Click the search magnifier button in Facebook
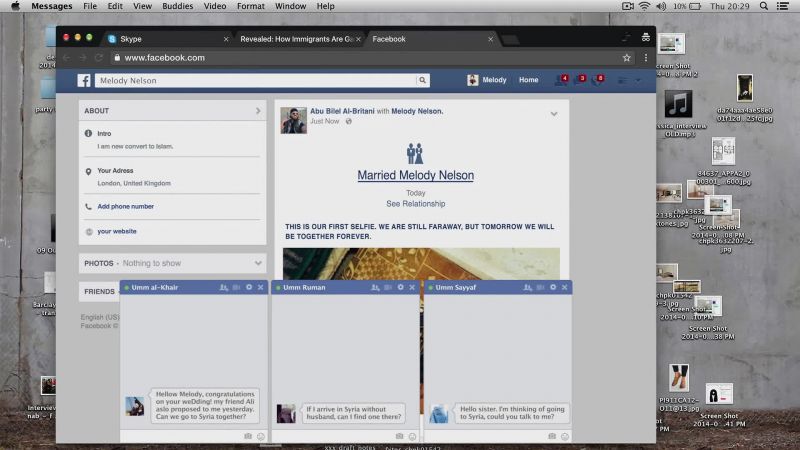The width and height of the screenshot is (800, 450). coord(422,80)
